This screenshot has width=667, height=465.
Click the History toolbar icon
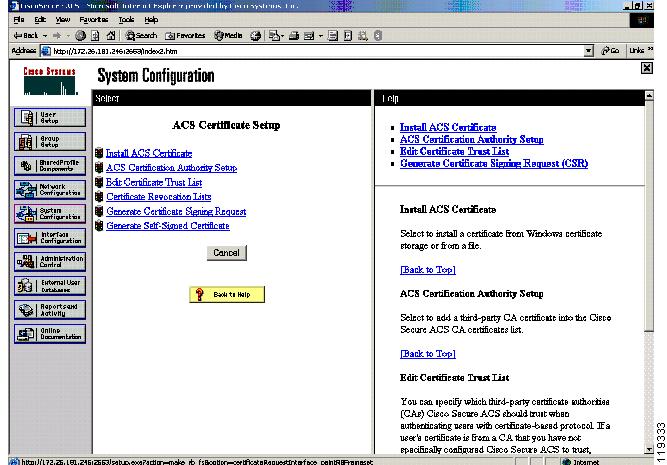tap(255, 36)
